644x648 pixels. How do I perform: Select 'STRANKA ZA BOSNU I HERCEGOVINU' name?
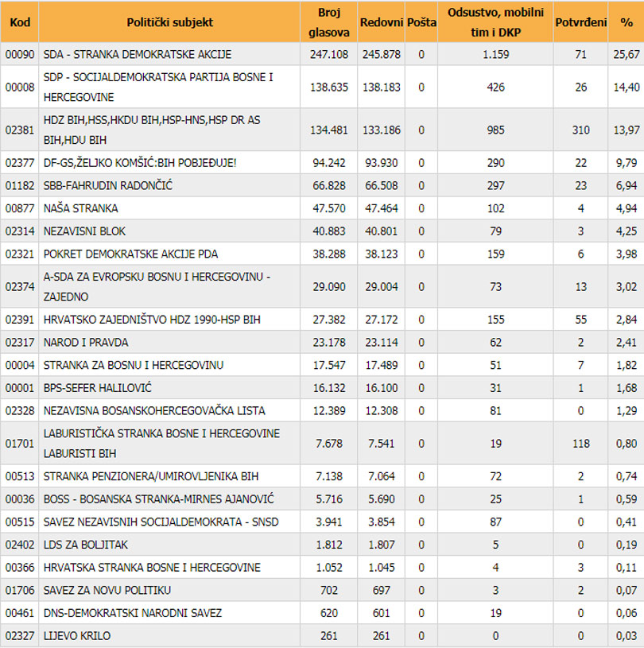point(133,364)
